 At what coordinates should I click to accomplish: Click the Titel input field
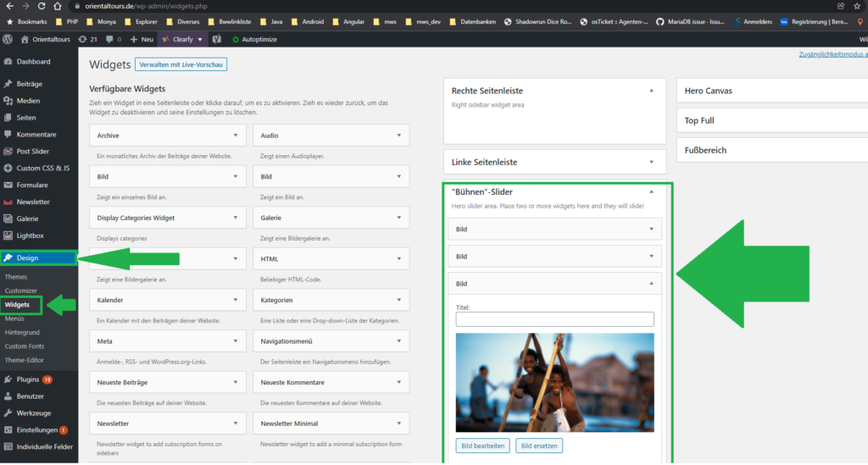coord(554,319)
